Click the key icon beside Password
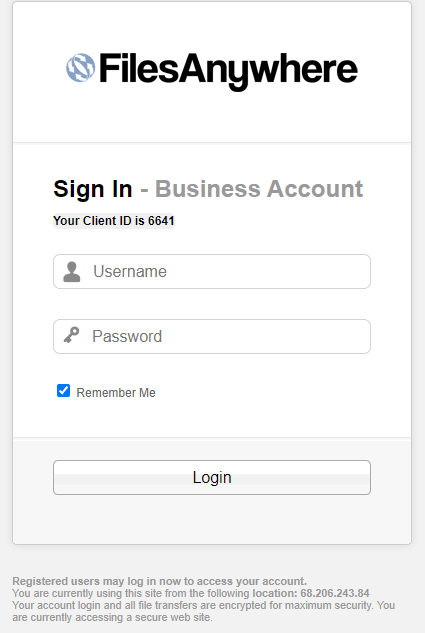Screen dimensions: 425x633 (x=71, y=335)
